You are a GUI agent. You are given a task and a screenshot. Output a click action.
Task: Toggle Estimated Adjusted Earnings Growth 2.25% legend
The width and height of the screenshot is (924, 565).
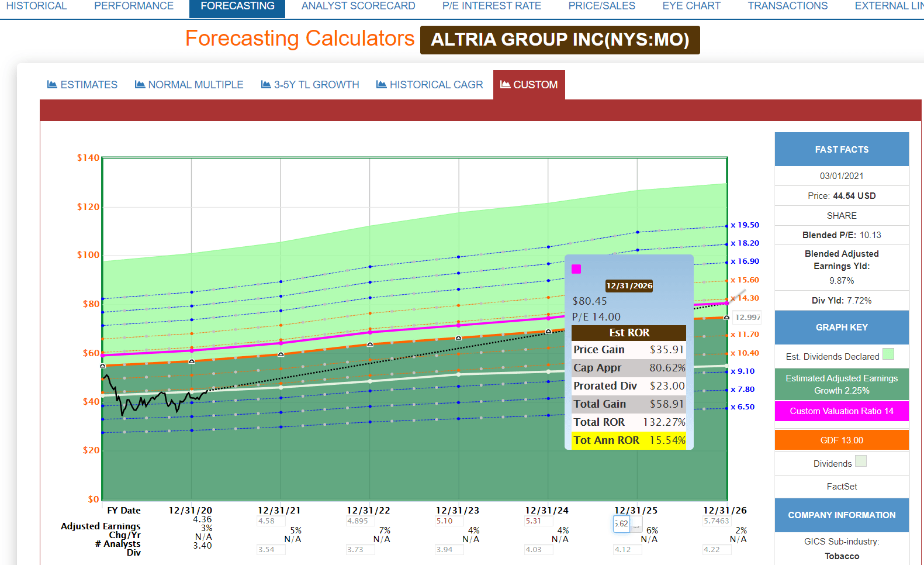[x=842, y=384]
